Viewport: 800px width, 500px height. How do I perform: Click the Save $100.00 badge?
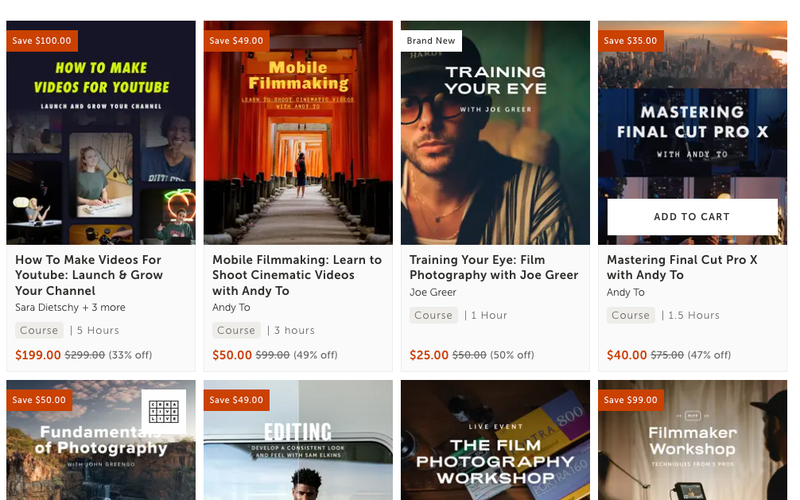(42, 41)
